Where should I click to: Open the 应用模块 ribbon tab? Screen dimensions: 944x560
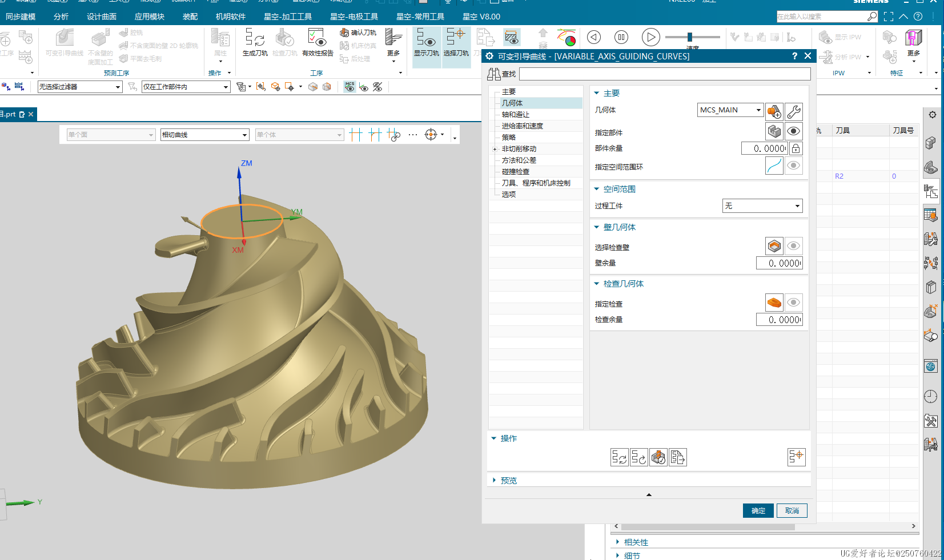[x=150, y=17]
